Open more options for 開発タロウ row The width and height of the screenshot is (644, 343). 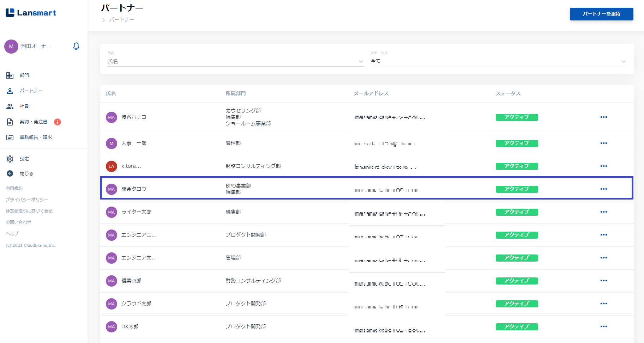pos(603,189)
